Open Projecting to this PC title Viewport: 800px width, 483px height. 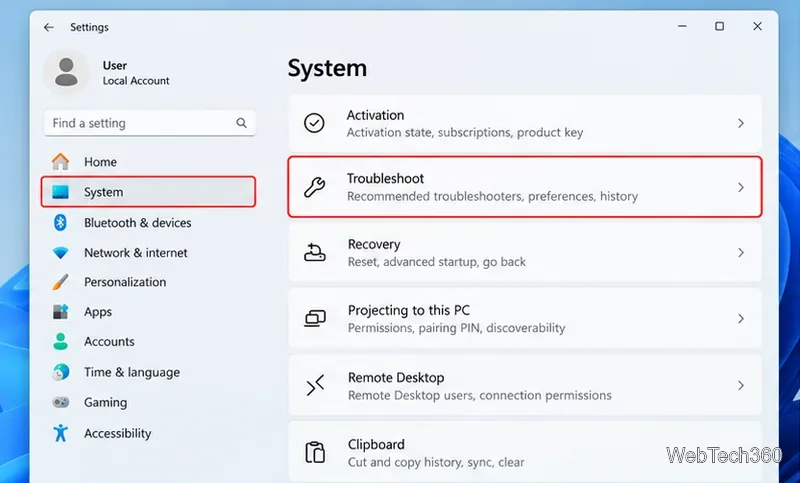(409, 310)
